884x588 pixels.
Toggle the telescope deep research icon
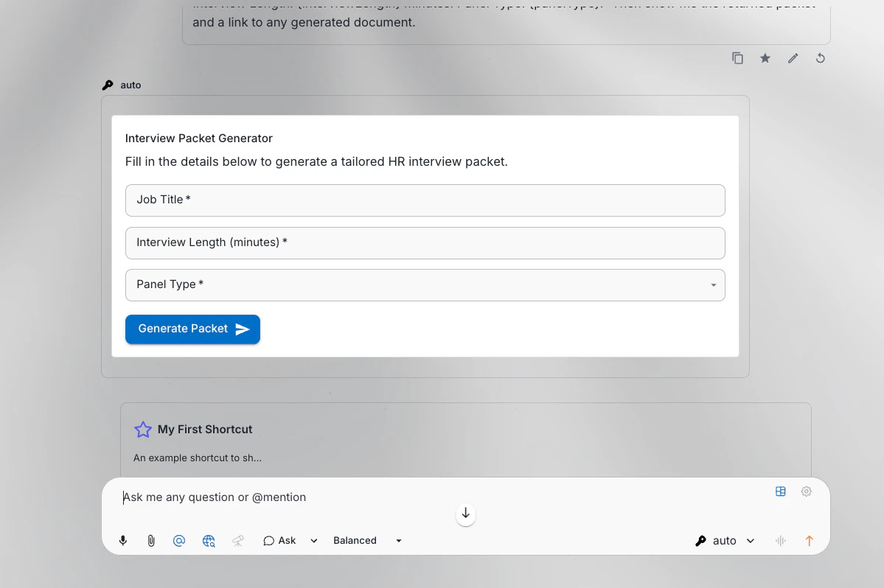point(238,541)
